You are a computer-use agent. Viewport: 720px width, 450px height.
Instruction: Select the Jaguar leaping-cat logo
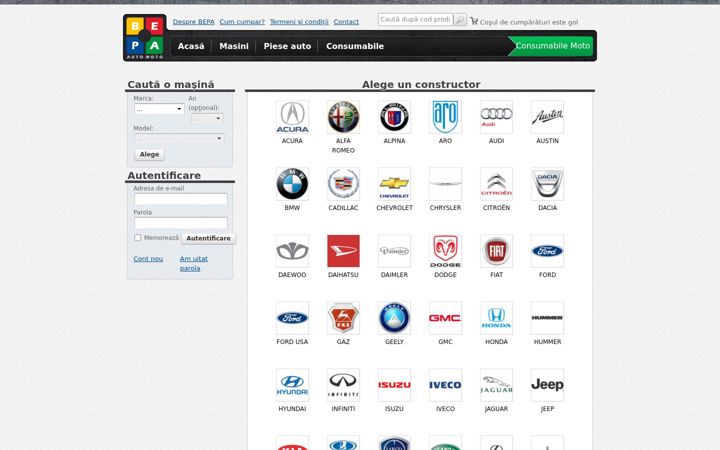coord(496,385)
